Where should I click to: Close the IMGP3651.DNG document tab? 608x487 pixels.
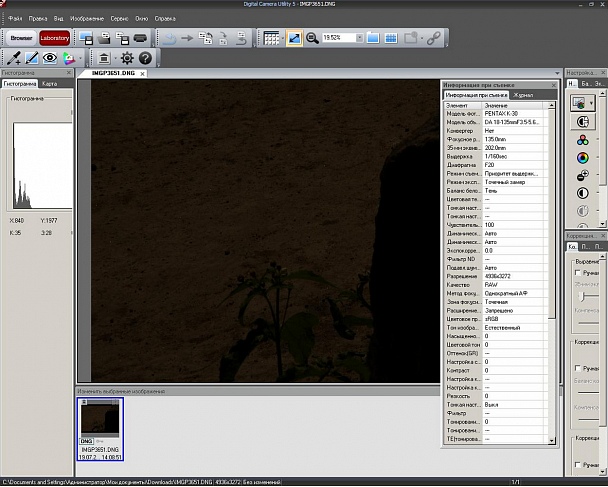pyautogui.click(x=143, y=74)
